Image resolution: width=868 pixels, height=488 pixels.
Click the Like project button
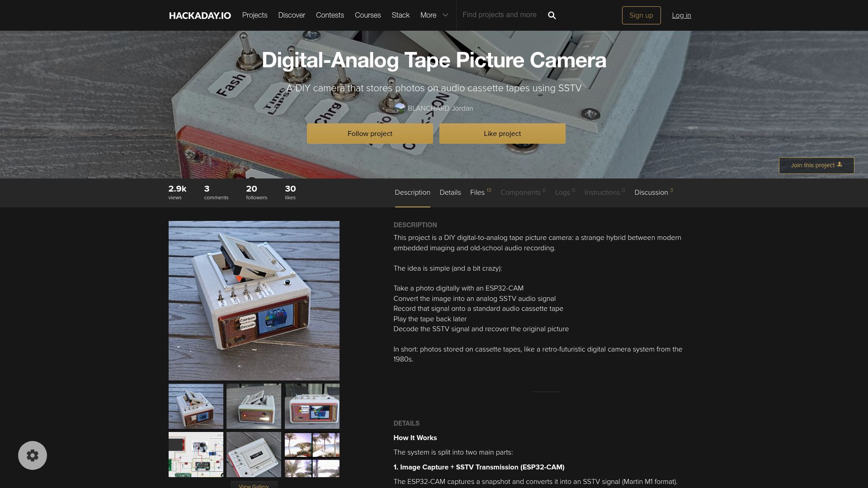pyautogui.click(x=502, y=134)
